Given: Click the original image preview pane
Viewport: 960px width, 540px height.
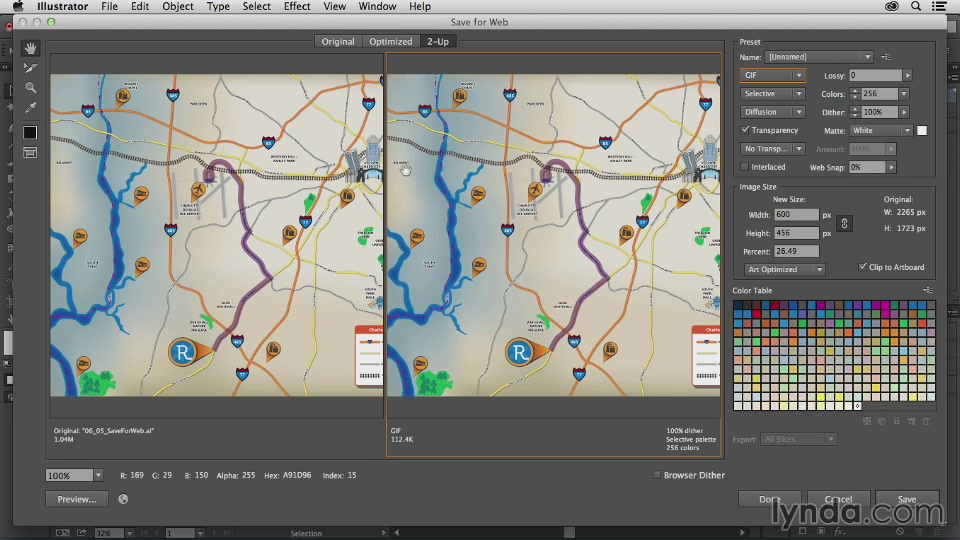Looking at the screenshot, I should tap(216, 235).
